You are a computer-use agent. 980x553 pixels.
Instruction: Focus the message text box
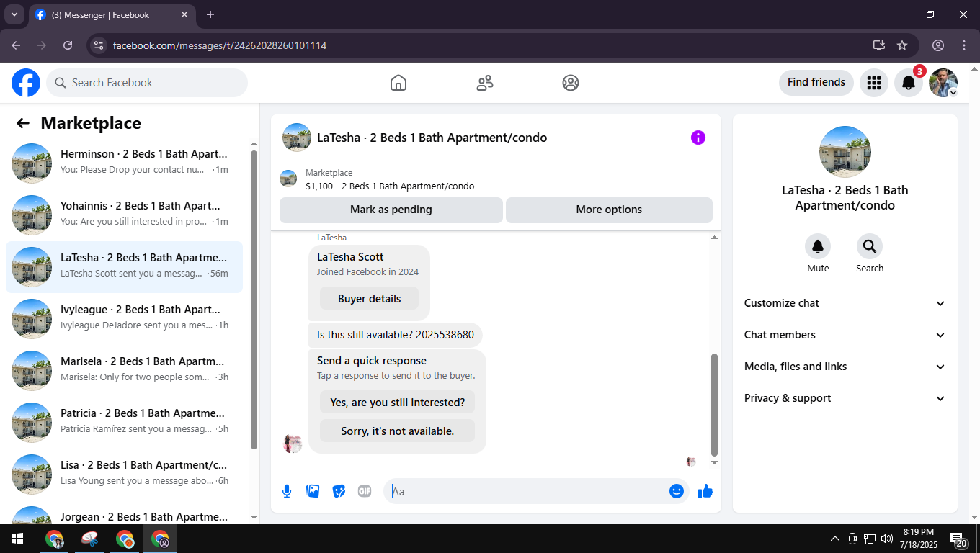[x=527, y=491]
